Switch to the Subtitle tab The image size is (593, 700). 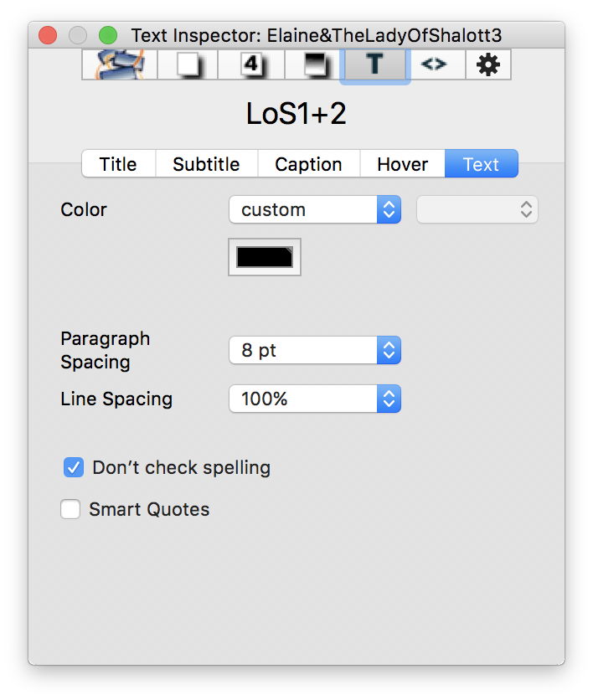click(x=206, y=164)
